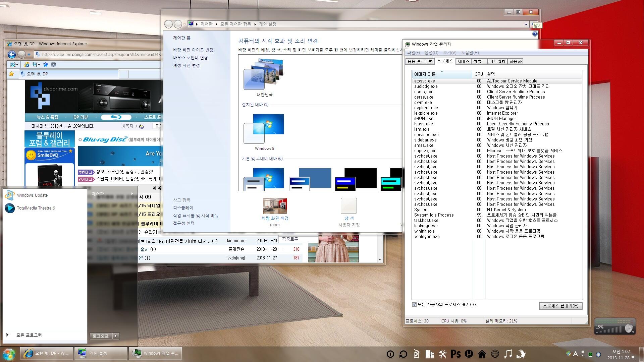Open the globe icon in the taskbar toolbar
This screenshot has width=644, height=362.
[495, 354]
